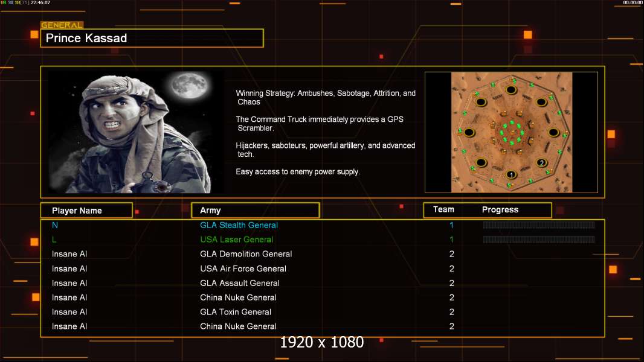644x362 pixels.
Task: Click team number in GLA Stealth General row
Action: tap(451, 225)
